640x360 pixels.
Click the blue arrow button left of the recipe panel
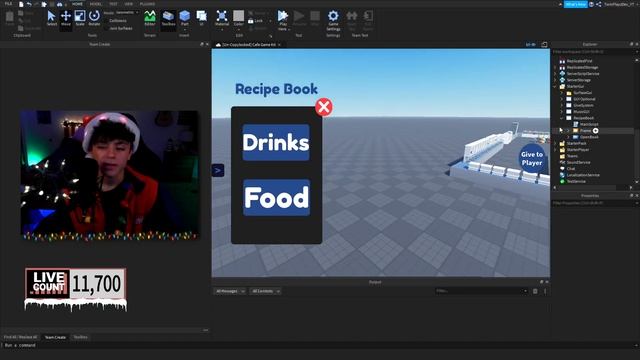point(218,170)
